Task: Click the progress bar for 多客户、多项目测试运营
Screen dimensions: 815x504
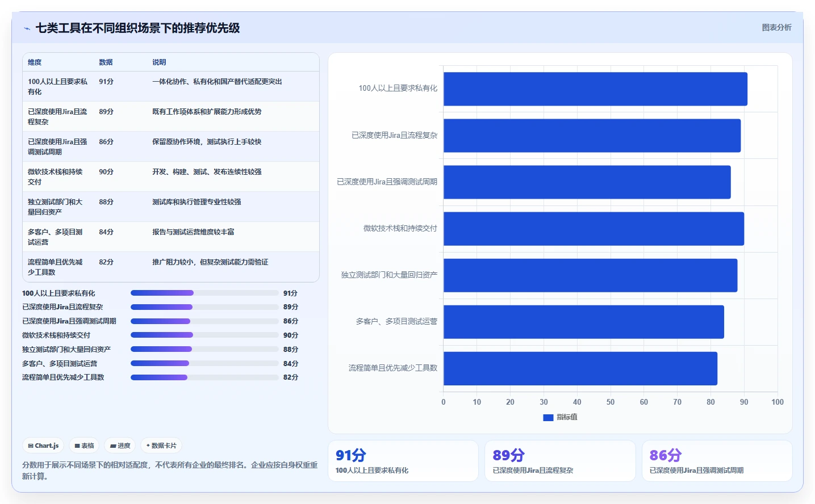Action: click(x=204, y=363)
